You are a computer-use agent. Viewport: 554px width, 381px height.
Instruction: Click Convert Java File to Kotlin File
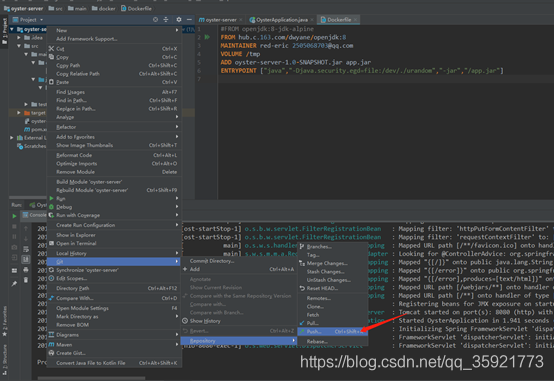point(114,363)
